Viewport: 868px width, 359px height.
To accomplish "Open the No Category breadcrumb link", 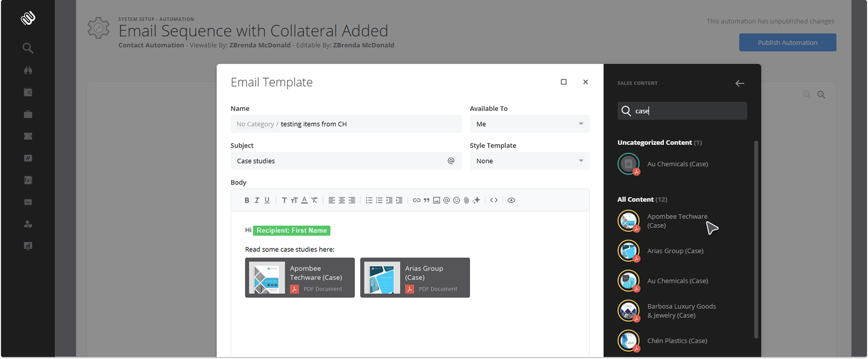I will tap(255, 124).
